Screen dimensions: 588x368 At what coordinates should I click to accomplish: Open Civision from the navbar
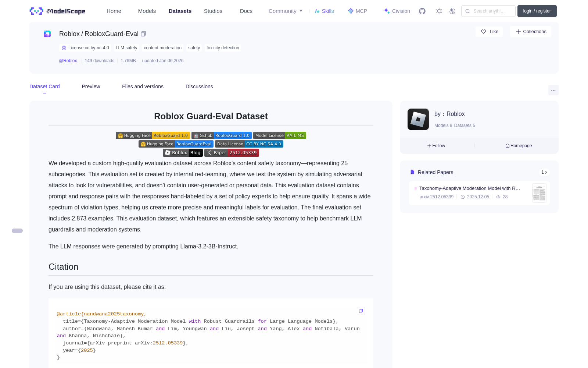[x=397, y=11]
